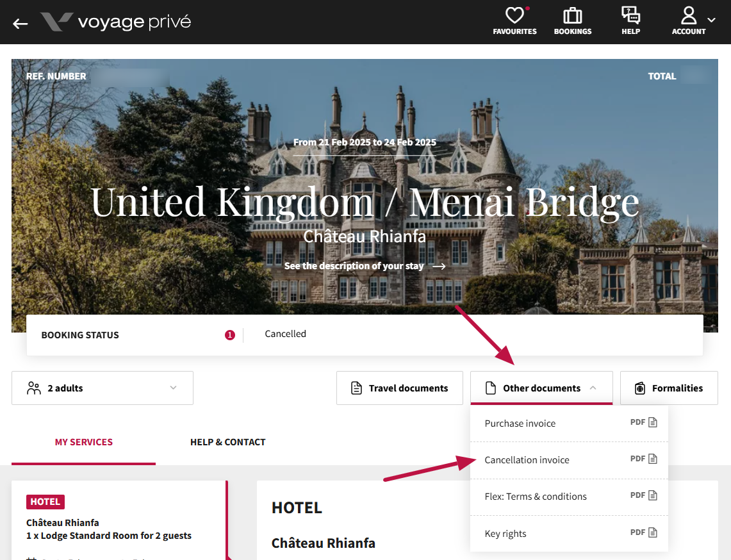Click the PDF icon for Cancellation invoice
Image resolution: width=731 pixels, height=560 pixels.
(x=653, y=459)
